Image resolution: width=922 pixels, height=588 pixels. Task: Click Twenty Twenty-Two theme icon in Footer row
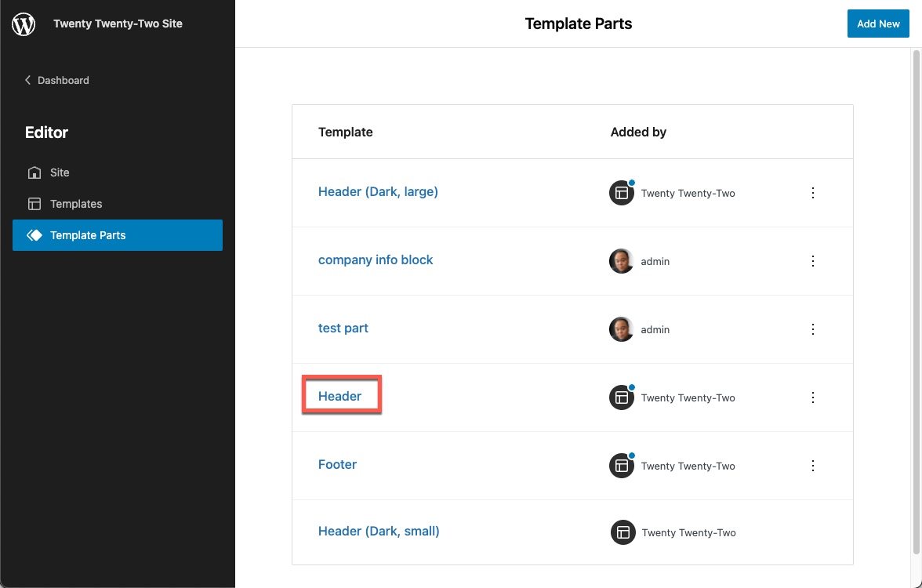point(622,466)
